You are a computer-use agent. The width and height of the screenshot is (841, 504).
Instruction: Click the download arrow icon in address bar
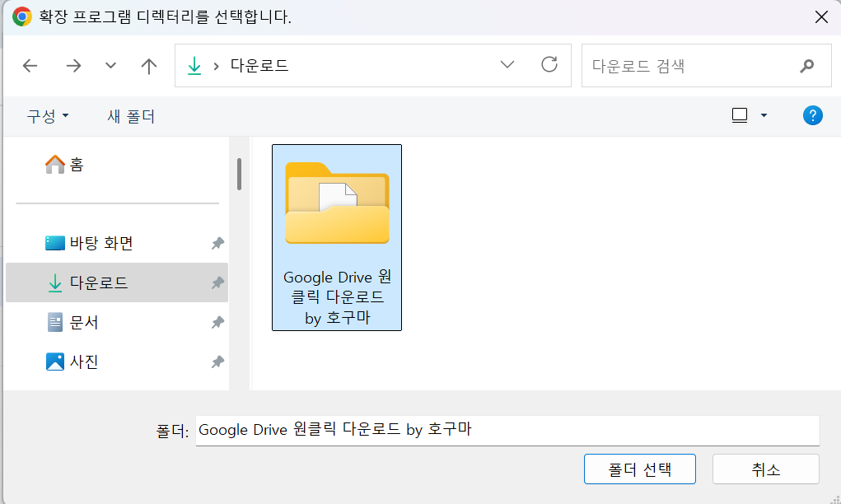(194, 66)
